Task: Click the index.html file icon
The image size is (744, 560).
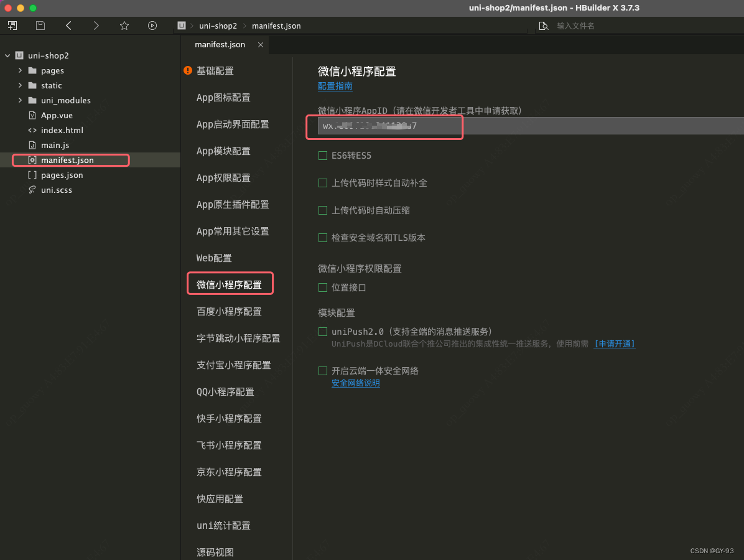Action: [32, 130]
